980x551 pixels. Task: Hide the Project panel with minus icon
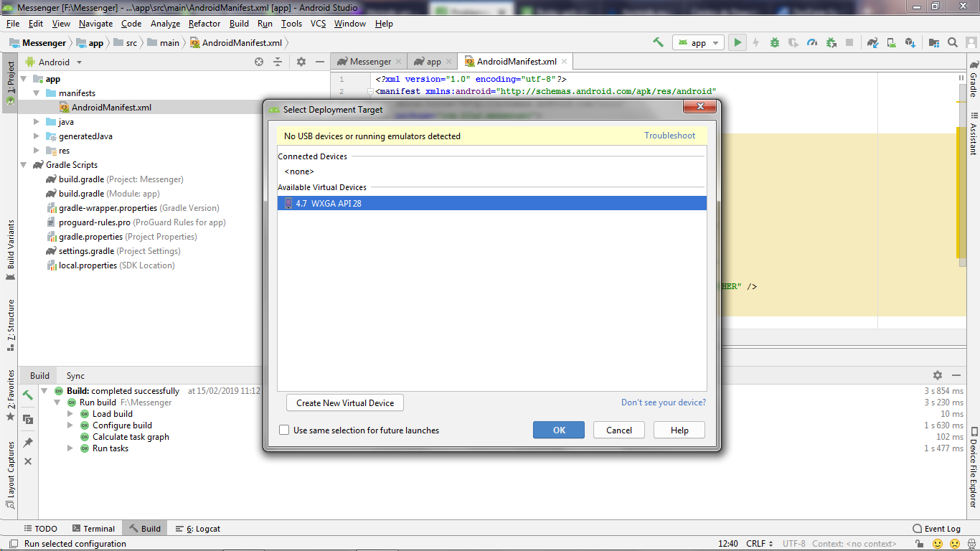point(320,62)
